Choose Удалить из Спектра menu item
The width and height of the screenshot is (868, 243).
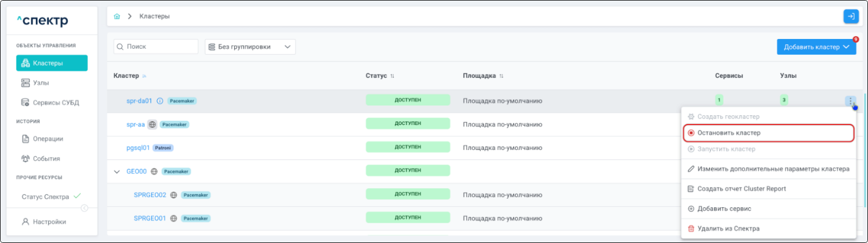(x=728, y=228)
